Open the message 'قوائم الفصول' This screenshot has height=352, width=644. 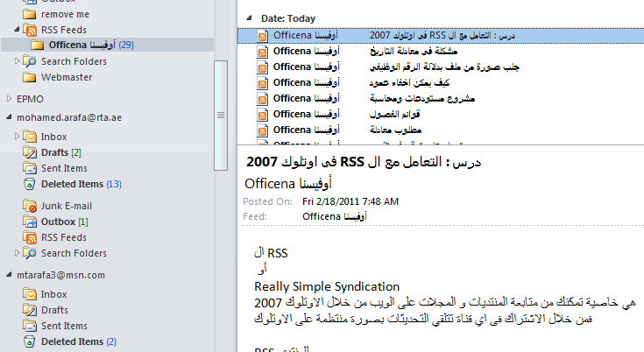[394, 114]
